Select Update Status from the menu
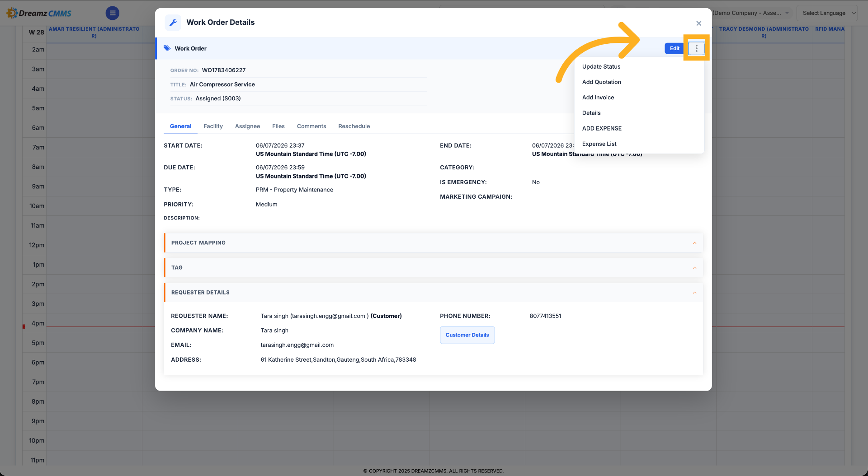 click(601, 66)
